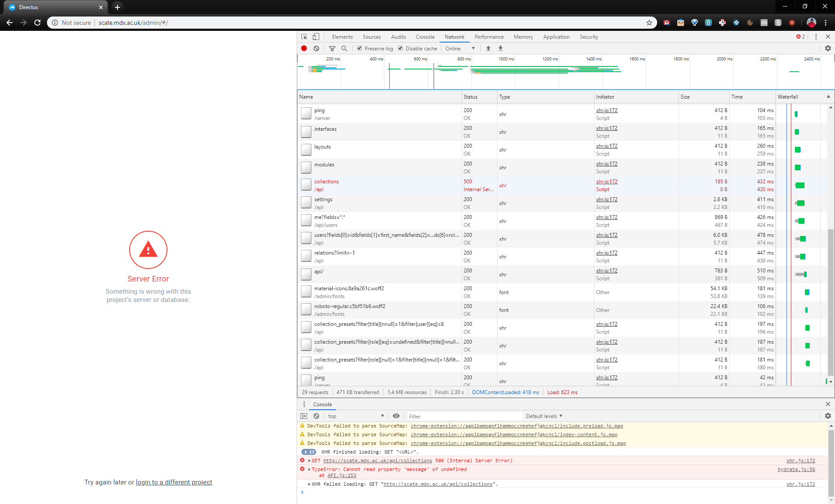Open the Online throttling dropdown
The image size is (835, 504).
point(460,48)
